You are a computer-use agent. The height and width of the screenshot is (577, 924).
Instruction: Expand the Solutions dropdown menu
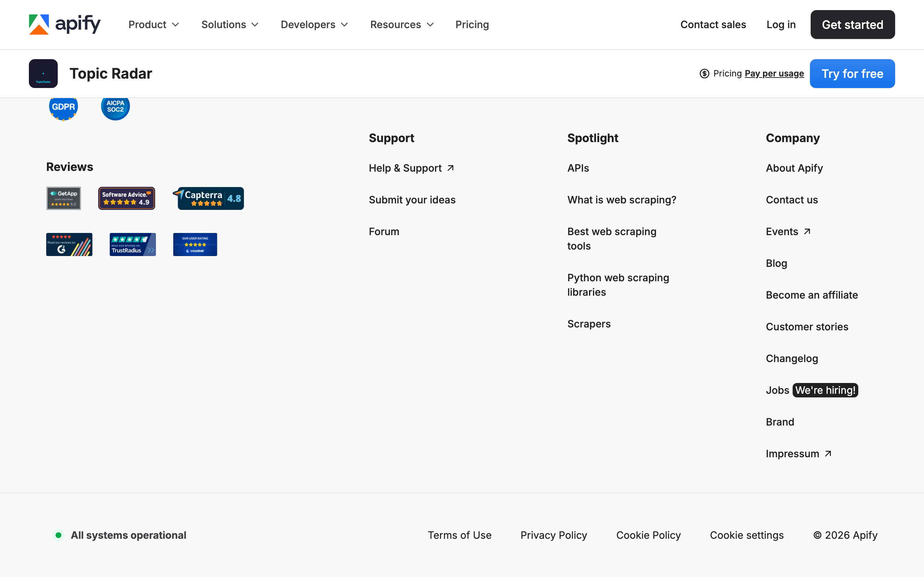(230, 25)
